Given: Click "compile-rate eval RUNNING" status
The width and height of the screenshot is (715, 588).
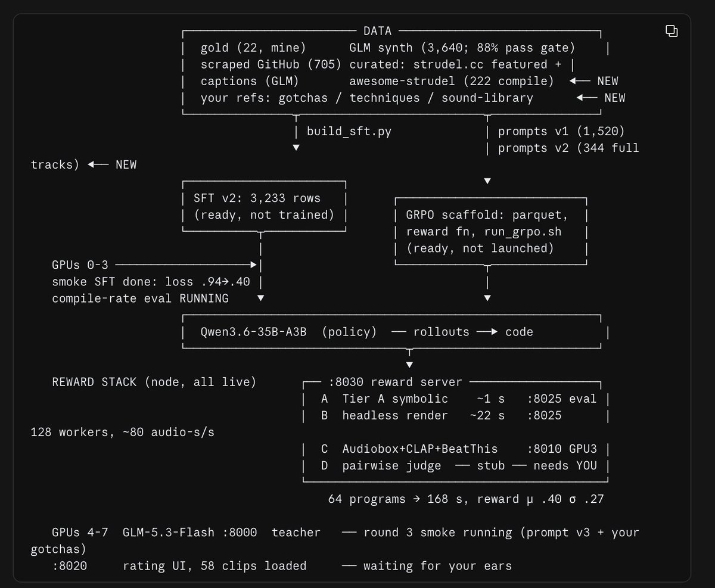Looking at the screenshot, I should click(x=141, y=298).
